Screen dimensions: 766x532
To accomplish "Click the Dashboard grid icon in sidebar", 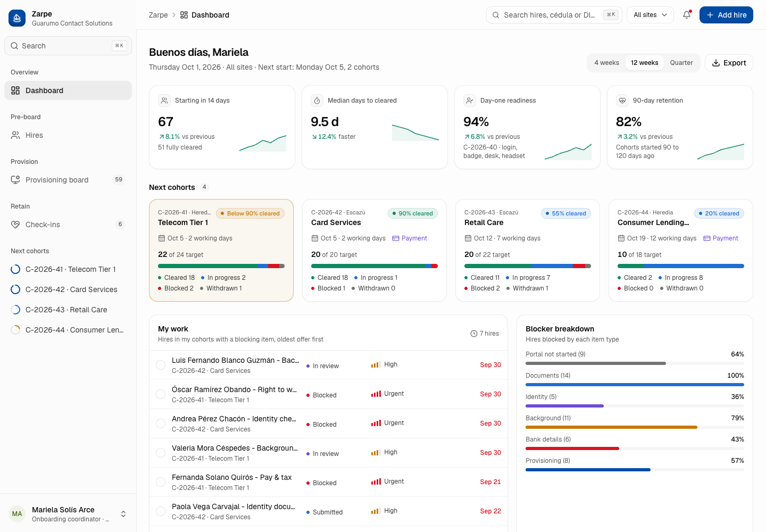I will (x=15, y=90).
